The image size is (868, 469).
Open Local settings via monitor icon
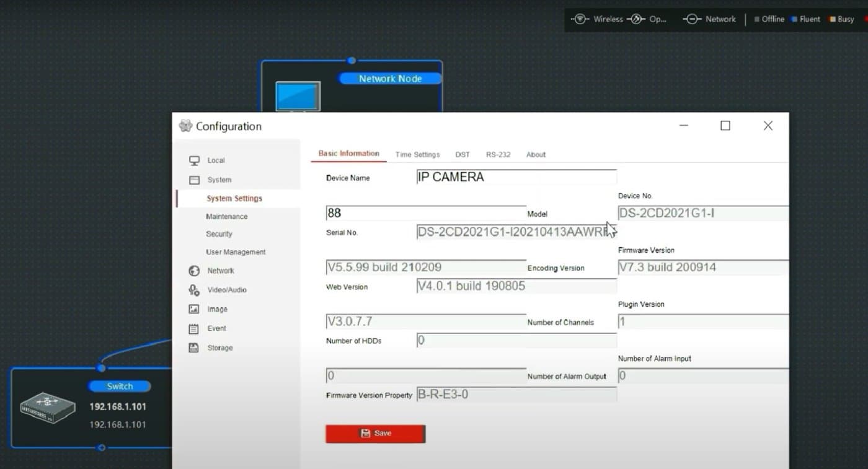point(195,160)
